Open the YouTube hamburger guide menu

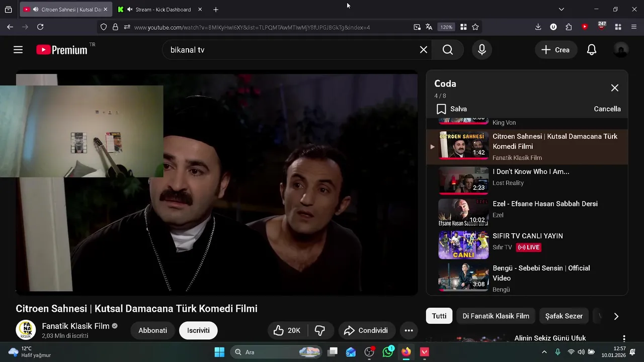(x=18, y=50)
